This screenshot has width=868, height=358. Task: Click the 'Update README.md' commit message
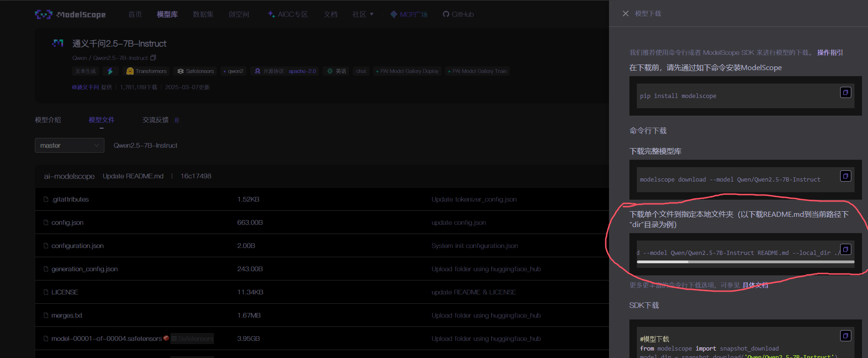133,176
